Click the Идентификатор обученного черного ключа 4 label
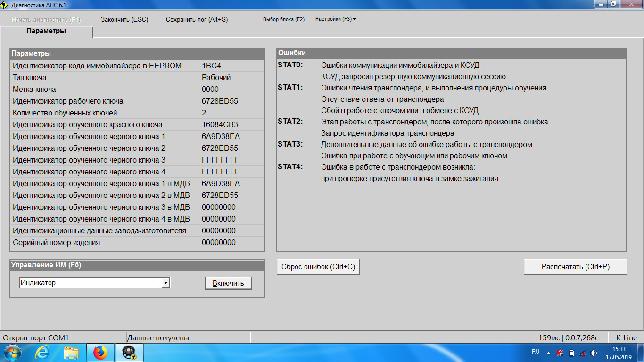Viewport: 644px width, 362px height. (89, 172)
